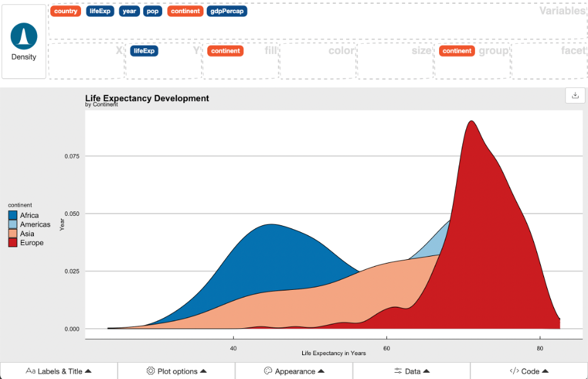The width and height of the screenshot is (588, 379).
Task: Open the Labels & Title menu
Action: [59, 371]
